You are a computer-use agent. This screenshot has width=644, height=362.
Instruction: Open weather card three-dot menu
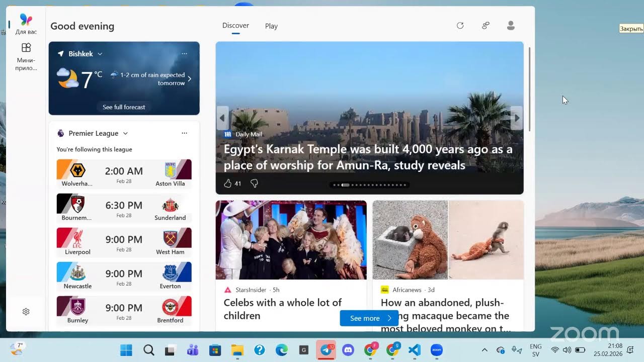184,54
